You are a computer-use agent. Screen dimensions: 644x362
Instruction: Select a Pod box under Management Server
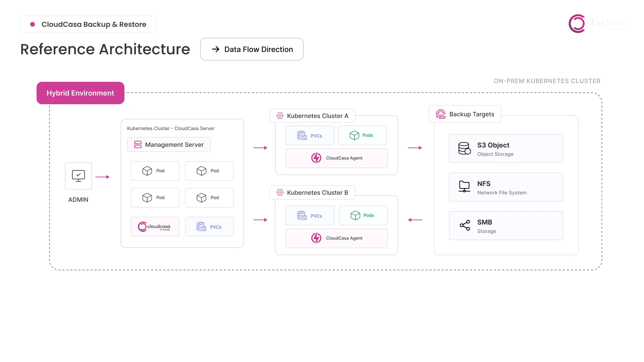click(155, 171)
